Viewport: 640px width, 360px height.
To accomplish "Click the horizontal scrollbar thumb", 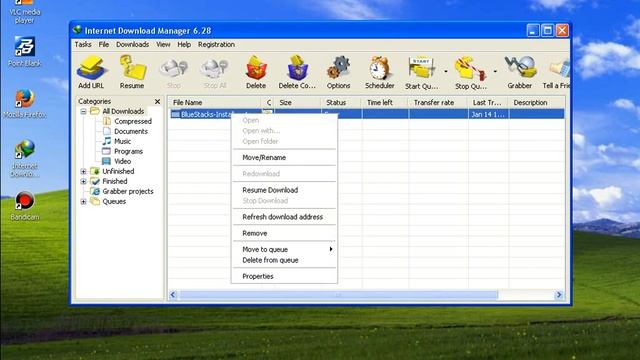I will [338, 295].
